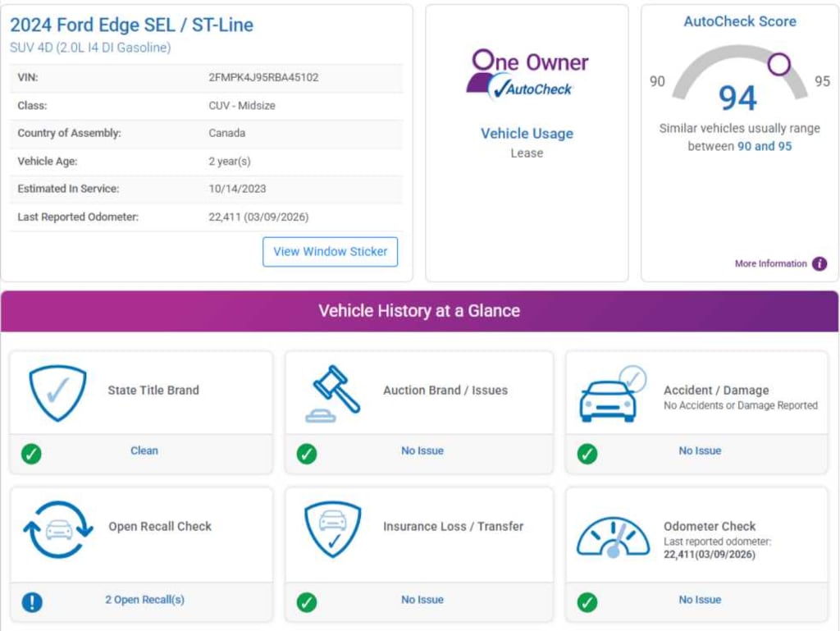Open the View Window Sticker button
Screen dimensions: 840x631
[330, 252]
